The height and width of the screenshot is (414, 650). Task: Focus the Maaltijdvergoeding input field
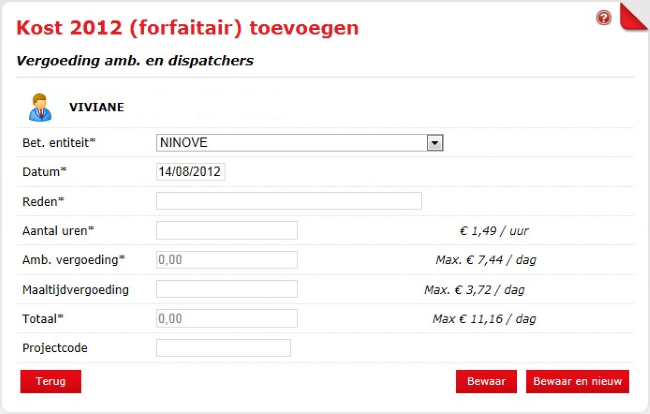[227, 289]
